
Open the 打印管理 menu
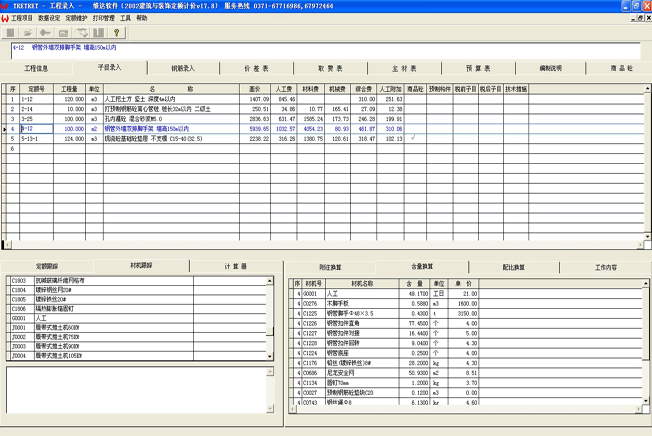[x=104, y=18]
